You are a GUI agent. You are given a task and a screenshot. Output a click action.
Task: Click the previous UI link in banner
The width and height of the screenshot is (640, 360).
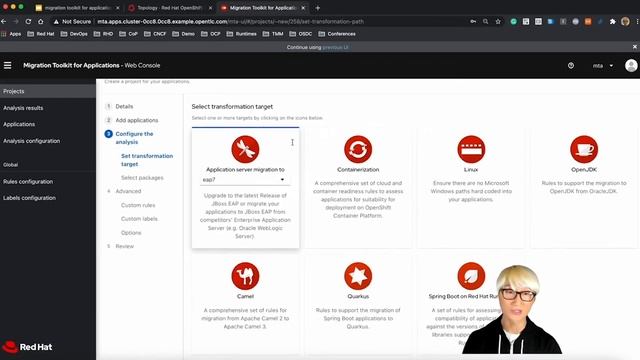pyautogui.click(x=336, y=47)
